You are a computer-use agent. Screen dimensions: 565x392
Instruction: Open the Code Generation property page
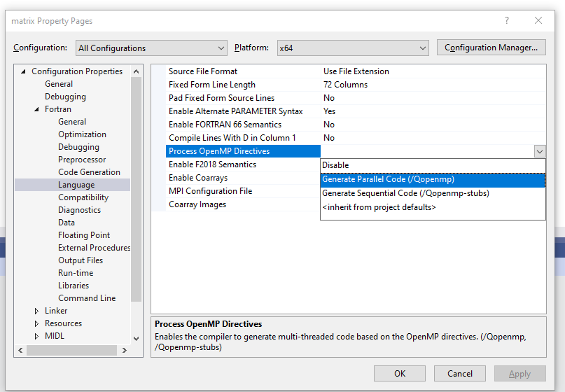point(89,172)
